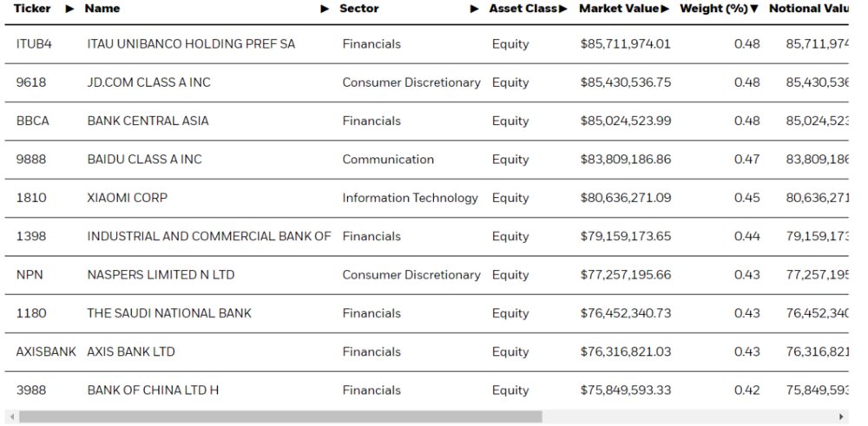The height and width of the screenshot is (426, 868).
Task: Click the horizontal scrollbar left arrow
Action: tap(11, 416)
